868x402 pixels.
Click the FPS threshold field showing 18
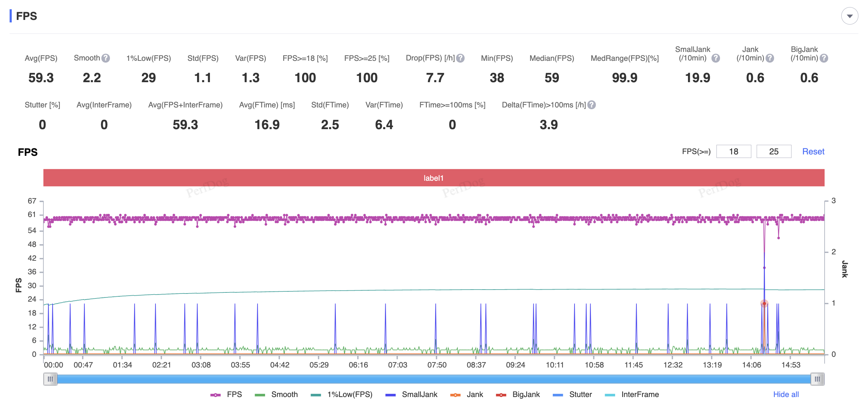pos(734,152)
